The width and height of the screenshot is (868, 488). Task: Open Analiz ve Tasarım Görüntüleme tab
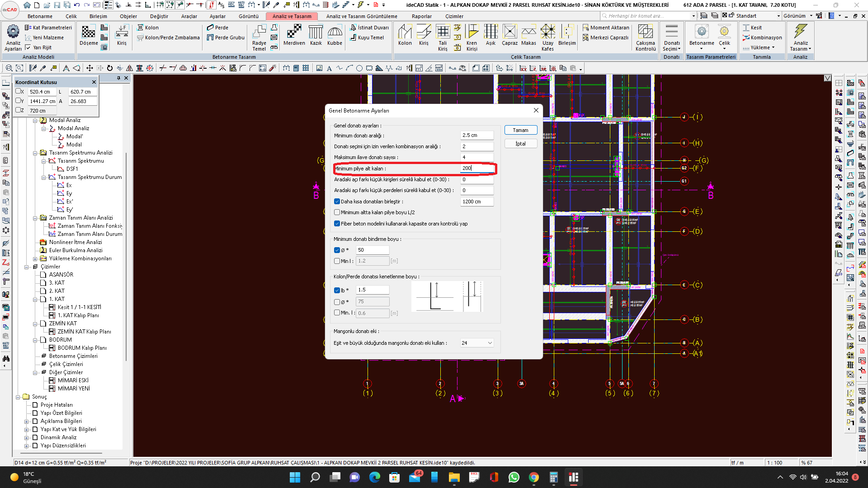pyautogui.click(x=362, y=16)
